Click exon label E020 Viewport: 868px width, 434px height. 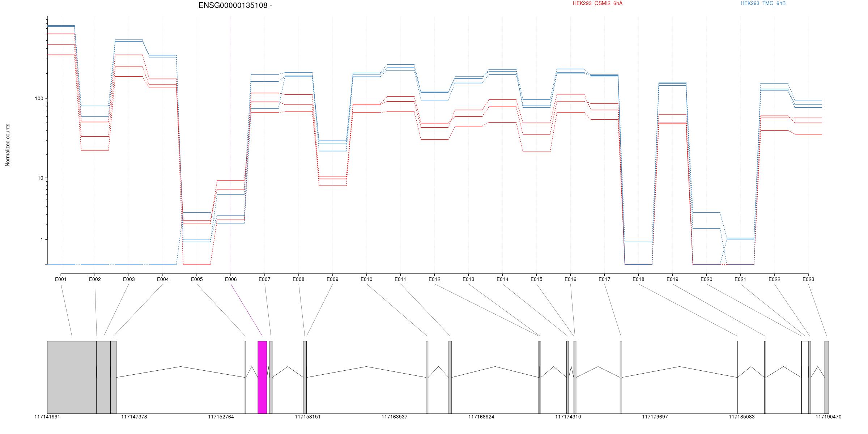[707, 279]
